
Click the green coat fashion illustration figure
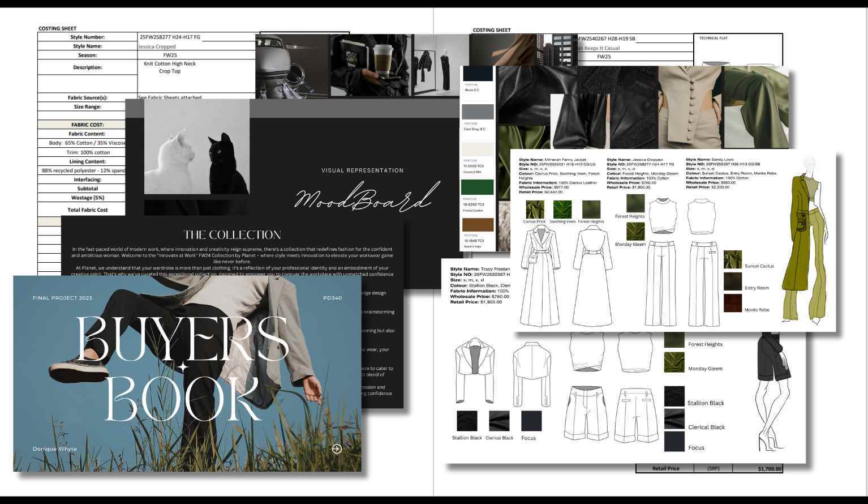click(804, 241)
